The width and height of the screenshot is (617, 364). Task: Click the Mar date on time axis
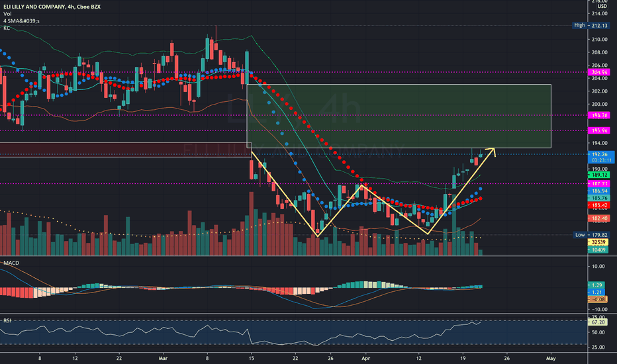click(x=163, y=359)
